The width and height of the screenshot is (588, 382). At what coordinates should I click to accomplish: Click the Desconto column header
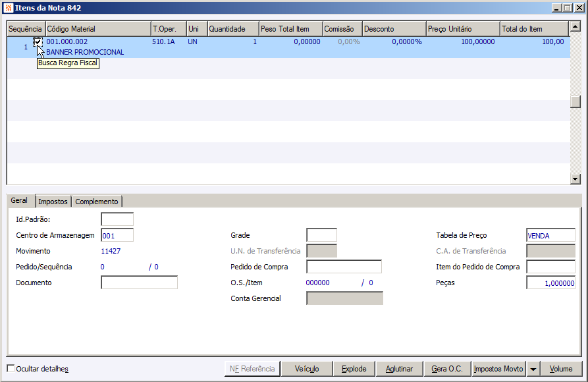[x=394, y=29]
